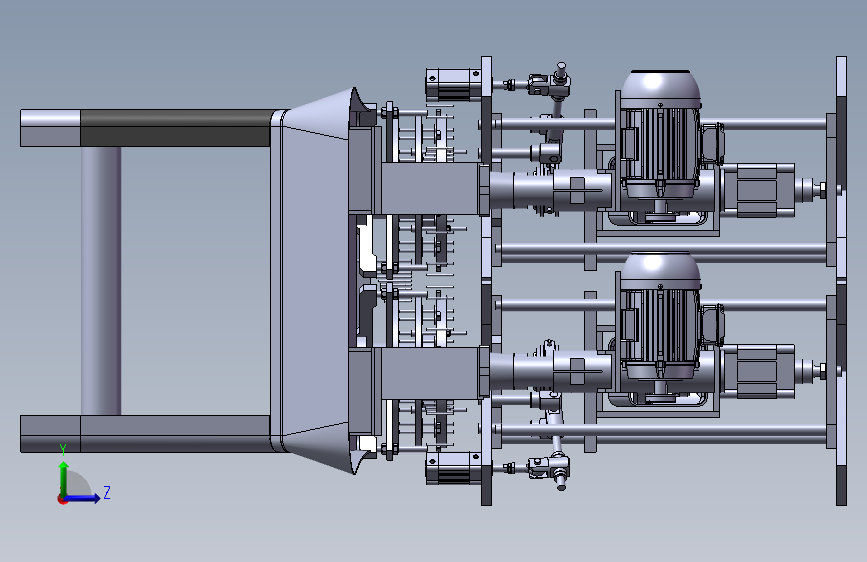Select the bottom pneumatic cylinder block

[453, 468]
